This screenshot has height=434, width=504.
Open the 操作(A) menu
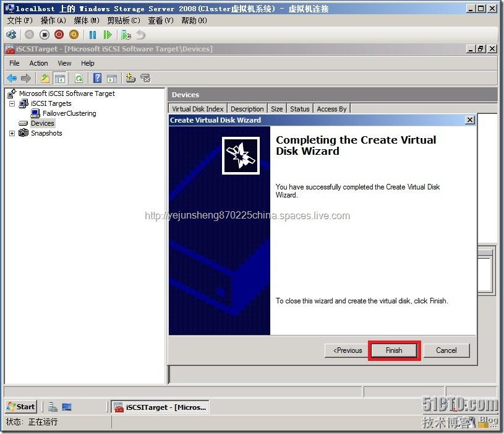pos(53,20)
